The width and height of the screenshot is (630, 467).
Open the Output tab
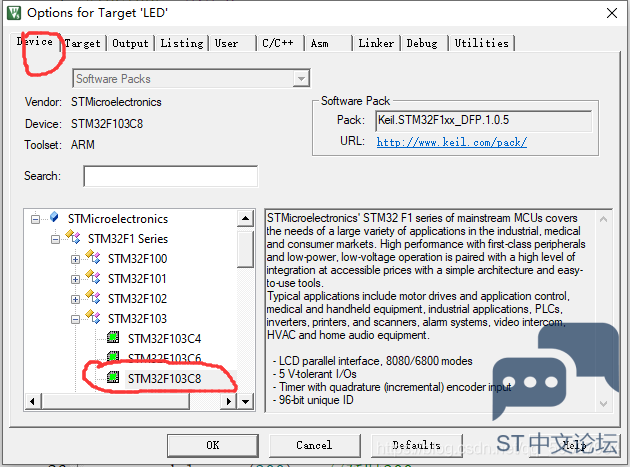click(130, 43)
